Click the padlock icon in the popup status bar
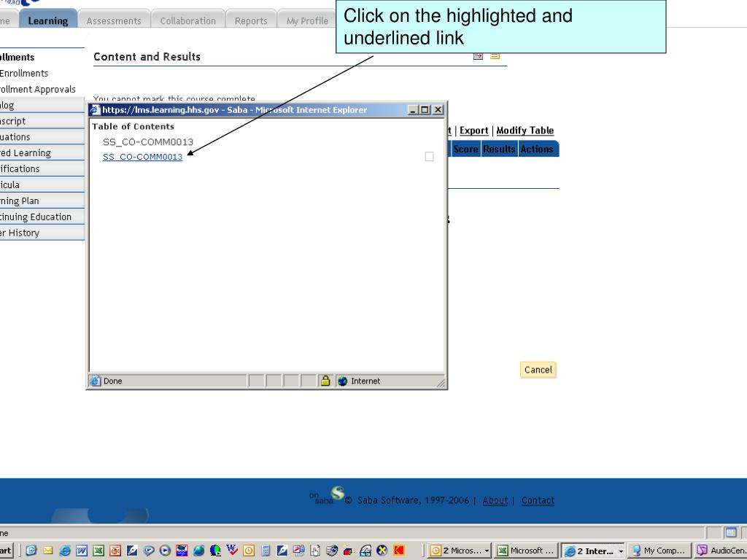The height and width of the screenshot is (560, 747). [x=325, y=381]
